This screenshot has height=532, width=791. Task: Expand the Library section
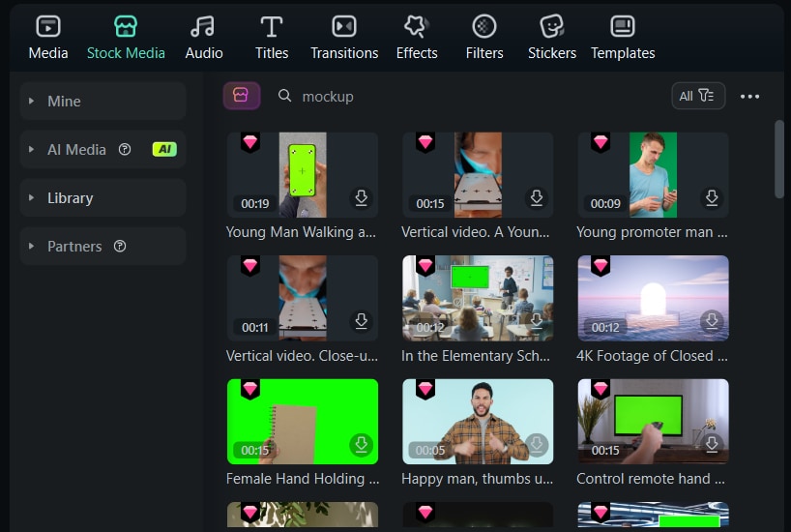(103, 198)
